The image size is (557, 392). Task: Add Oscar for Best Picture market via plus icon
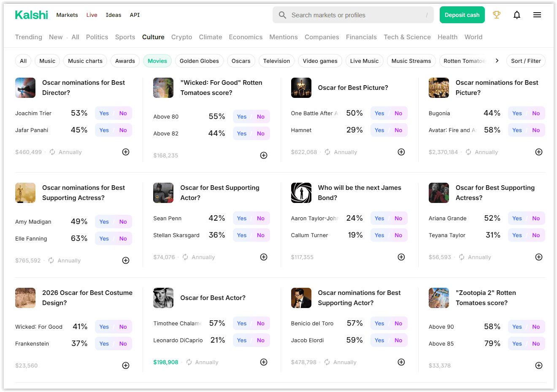click(401, 152)
